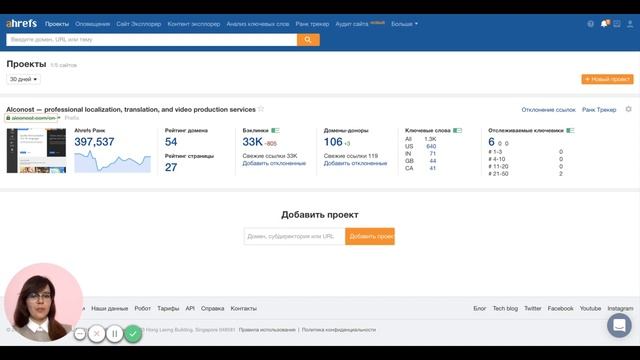Toggle the Отслеживаемые ключевики chart icon
Screen dimensions: 640x360
point(570,130)
